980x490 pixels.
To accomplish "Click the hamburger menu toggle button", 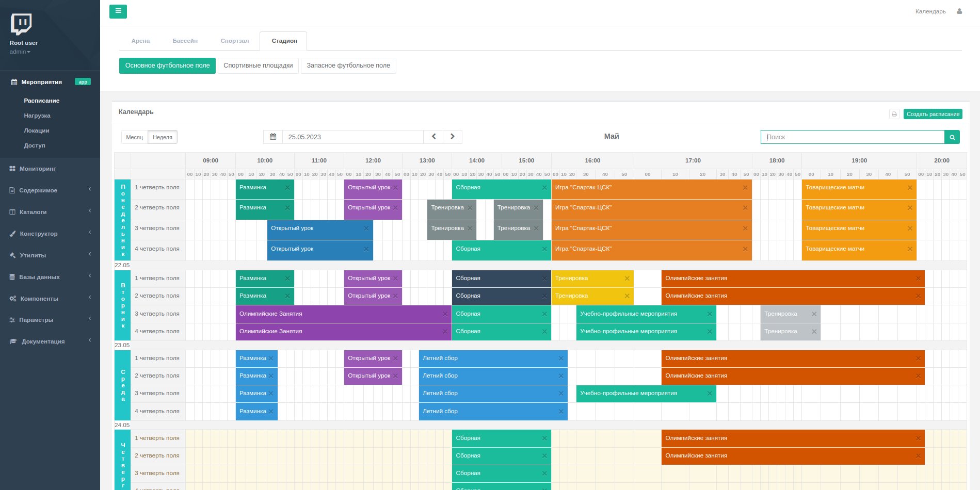I will tap(118, 11).
